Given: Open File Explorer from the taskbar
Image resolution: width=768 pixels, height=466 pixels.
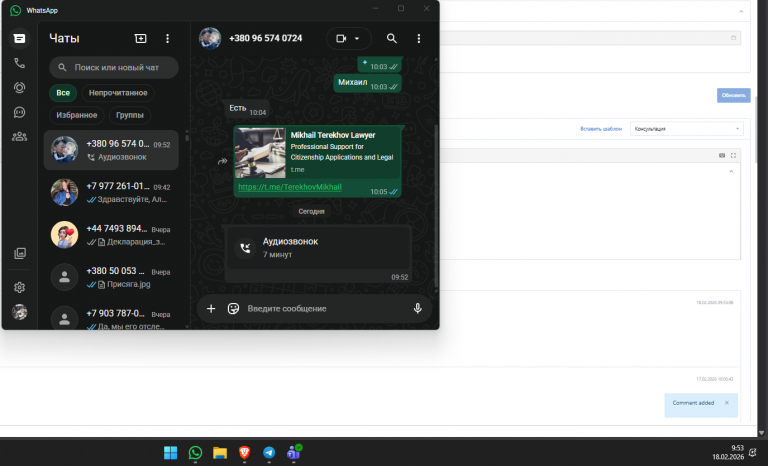Looking at the screenshot, I should tap(220, 453).
